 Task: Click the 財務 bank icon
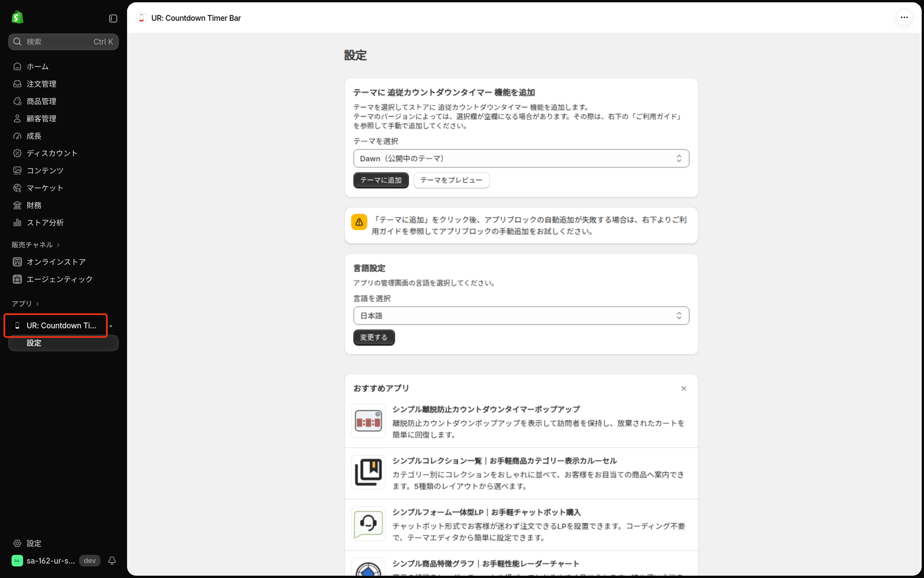(17, 205)
